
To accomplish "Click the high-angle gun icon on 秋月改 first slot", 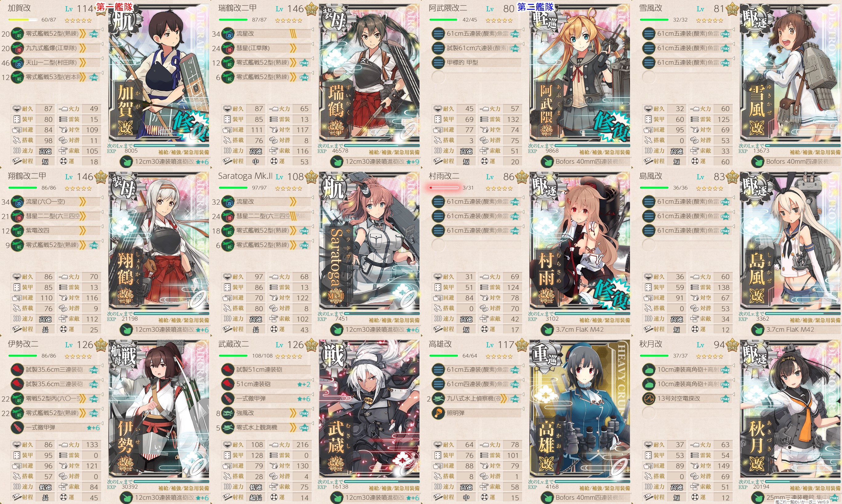I will 649,370.
